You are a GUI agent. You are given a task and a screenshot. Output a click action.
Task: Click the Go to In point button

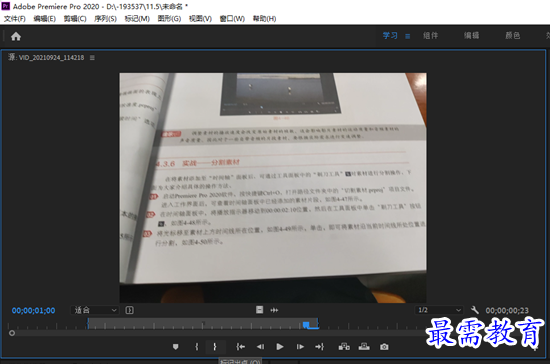240,347
